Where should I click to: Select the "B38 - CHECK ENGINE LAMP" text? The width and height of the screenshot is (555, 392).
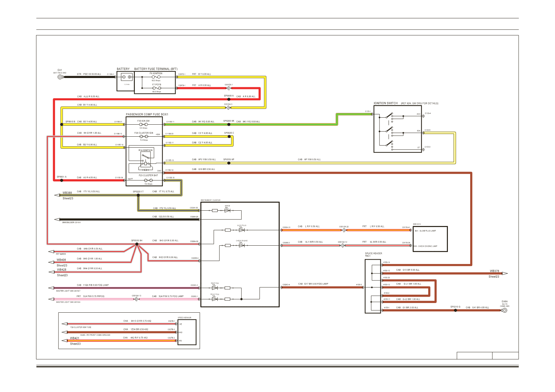(x=426, y=246)
